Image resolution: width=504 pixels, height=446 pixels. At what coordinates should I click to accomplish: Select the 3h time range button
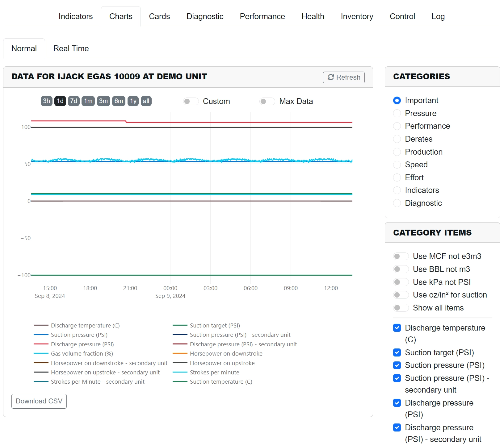pyautogui.click(x=47, y=101)
